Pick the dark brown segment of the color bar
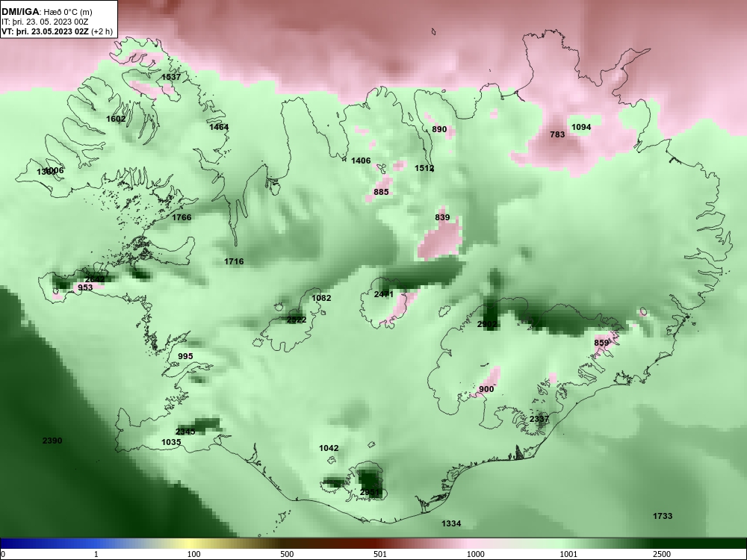Image resolution: width=747 pixels, height=560 pixels. (x=295, y=544)
